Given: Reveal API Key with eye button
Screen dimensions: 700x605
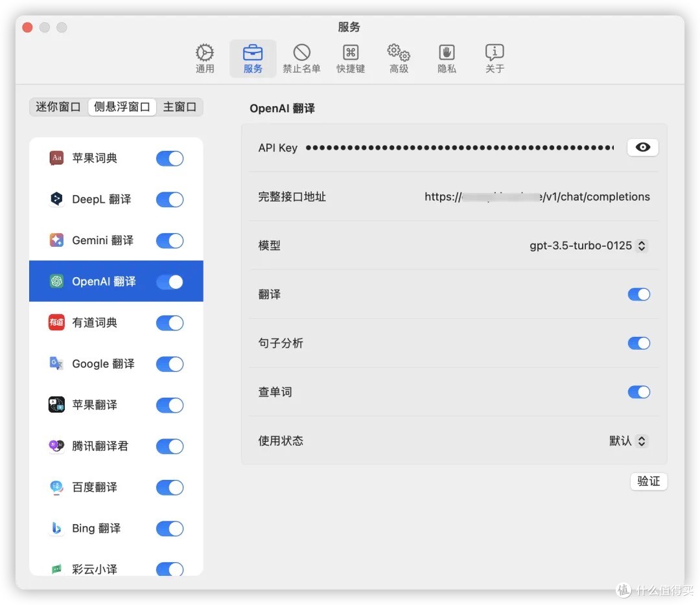Looking at the screenshot, I should coord(642,148).
